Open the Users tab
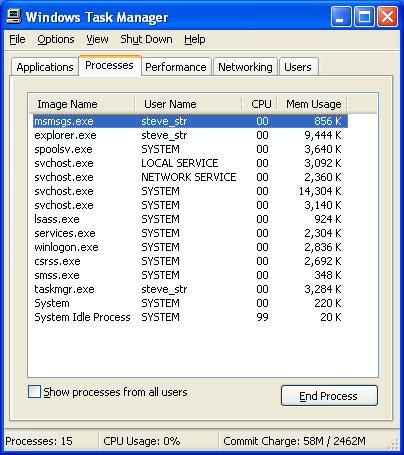This screenshot has width=404, height=455. pyautogui.click(x=298, y=67)
